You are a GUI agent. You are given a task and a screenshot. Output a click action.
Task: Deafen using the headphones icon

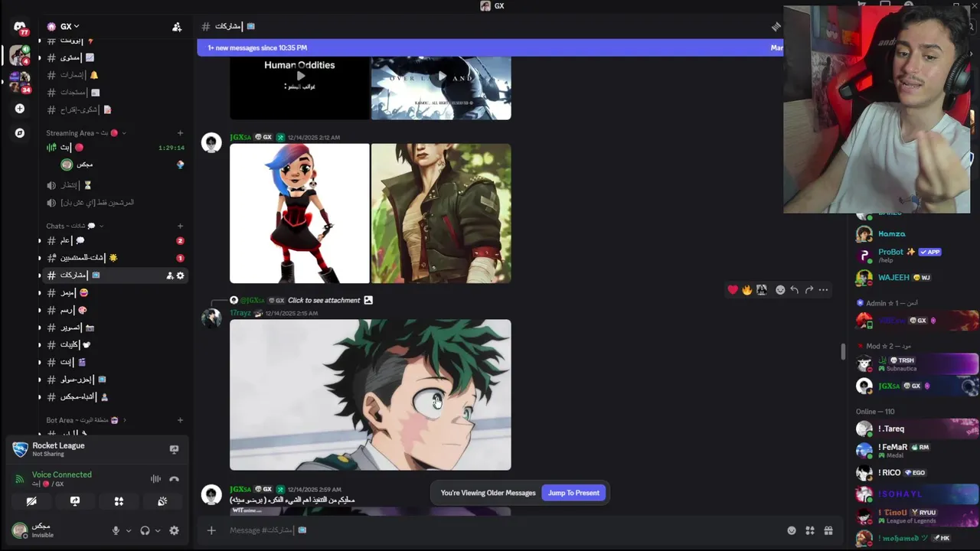(145, 530)
